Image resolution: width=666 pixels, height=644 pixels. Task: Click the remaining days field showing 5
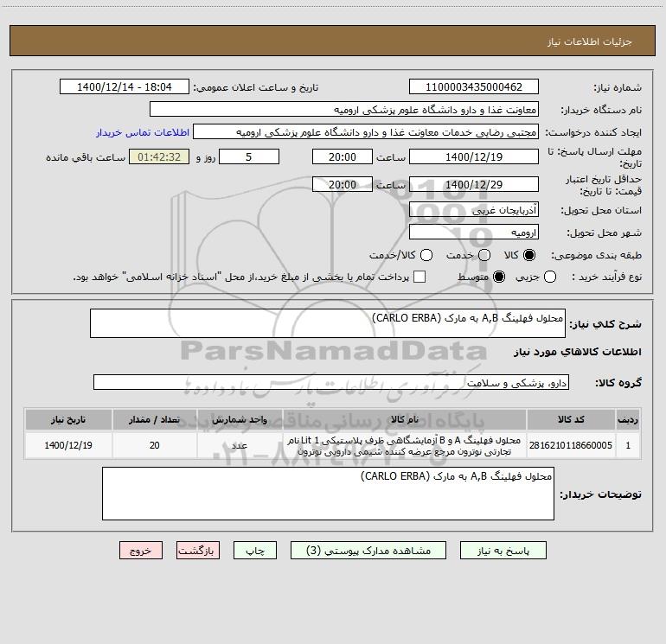pos(249,157)
